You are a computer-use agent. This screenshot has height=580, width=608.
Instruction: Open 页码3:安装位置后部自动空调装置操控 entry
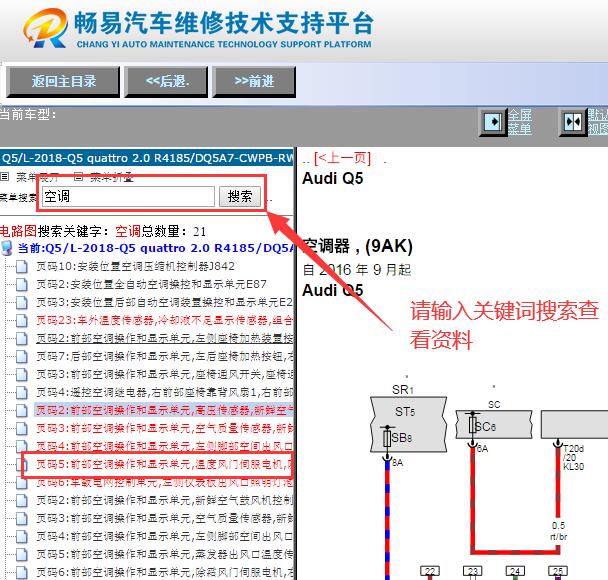point(164,302)
